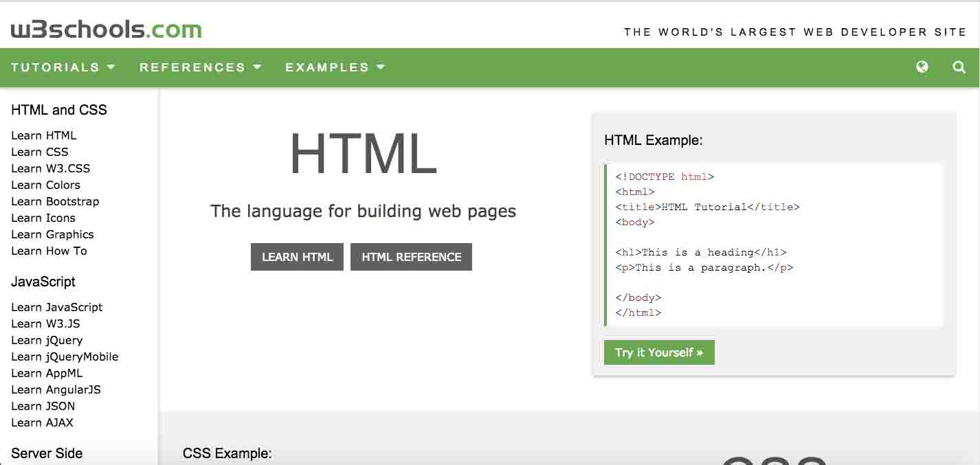Expand the References dropdown menu
The height and width of the screenshot is (465, 980).
(x=201, y=67)
